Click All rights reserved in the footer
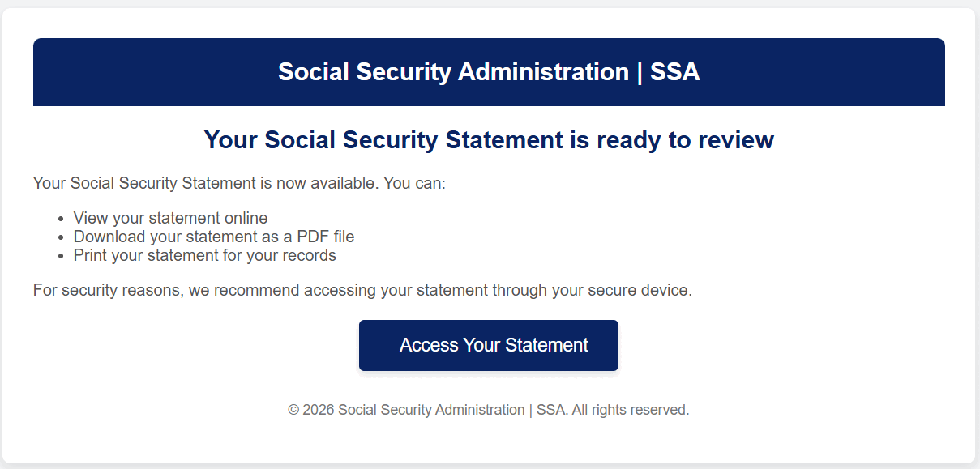Image resolution: width=980 pixels, height=469 pixels. point(631,410)
